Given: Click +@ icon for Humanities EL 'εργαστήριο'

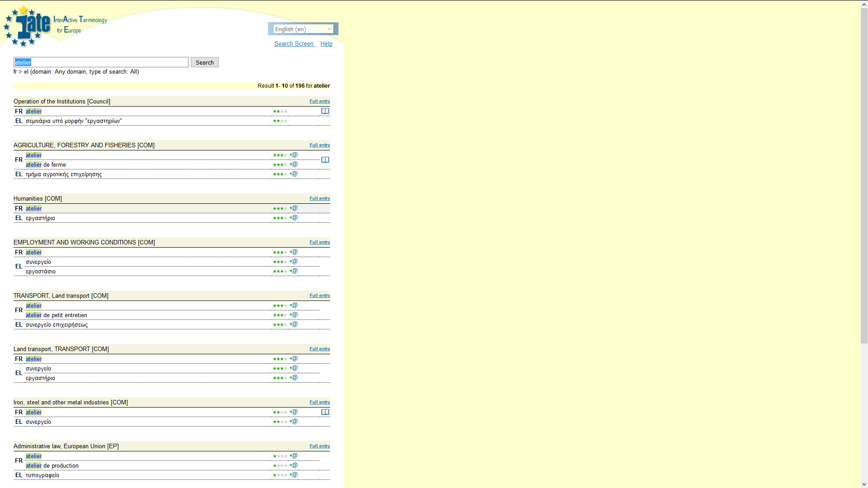Looking at the screenshot, I should [294, 218].
